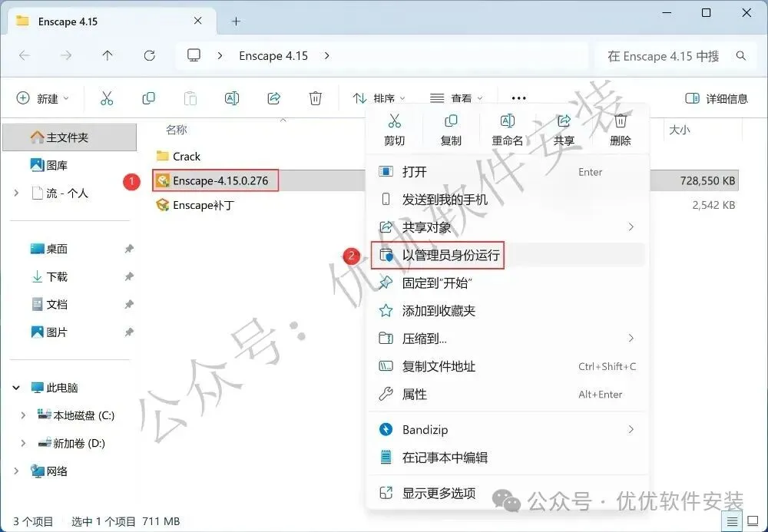Refresh the folder view

150,56
